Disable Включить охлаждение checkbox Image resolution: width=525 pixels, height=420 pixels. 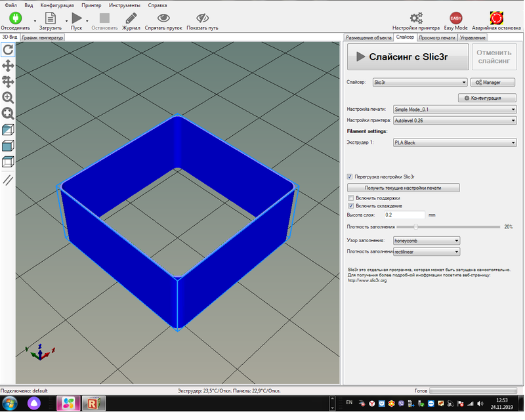(x=350, y=205)
